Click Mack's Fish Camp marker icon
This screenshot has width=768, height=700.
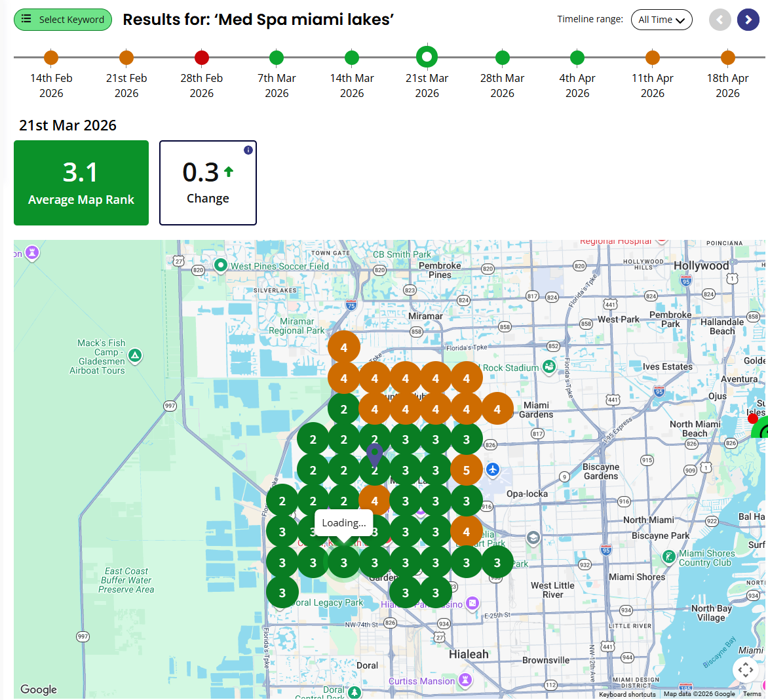click(x=135, y=356)
